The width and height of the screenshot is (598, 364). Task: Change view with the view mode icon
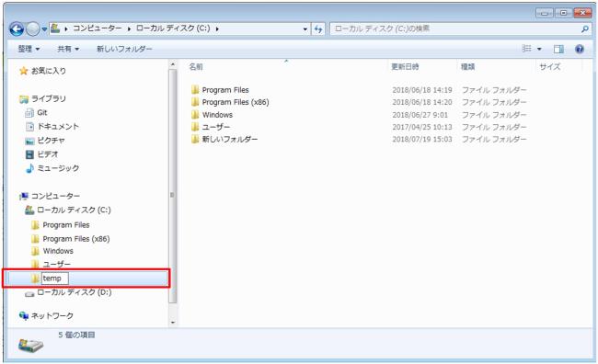tap(526, 49)
